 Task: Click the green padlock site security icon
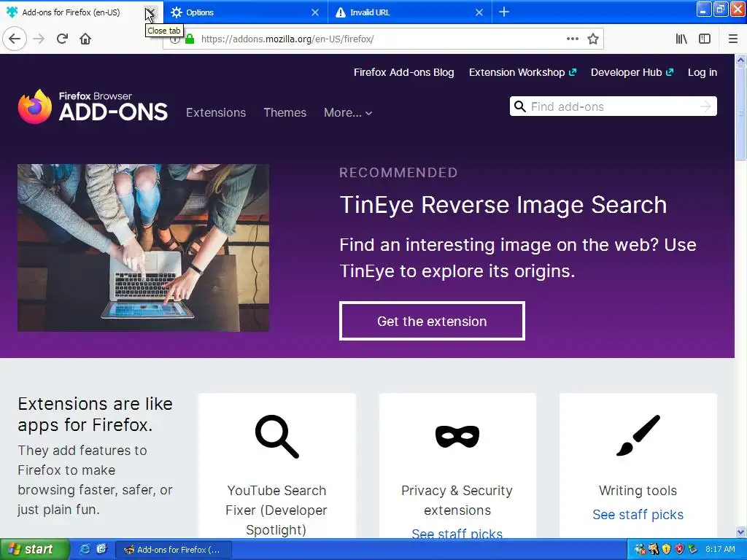pos(190,39)
